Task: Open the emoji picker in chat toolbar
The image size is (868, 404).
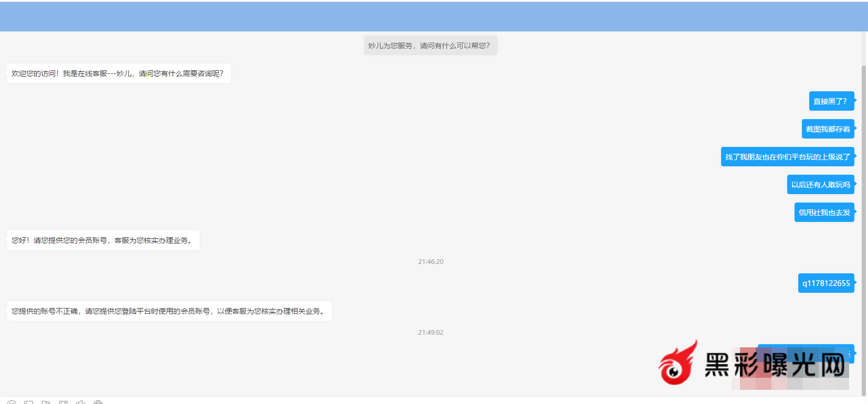Action: pyautogui.click(x=12, y=402)
